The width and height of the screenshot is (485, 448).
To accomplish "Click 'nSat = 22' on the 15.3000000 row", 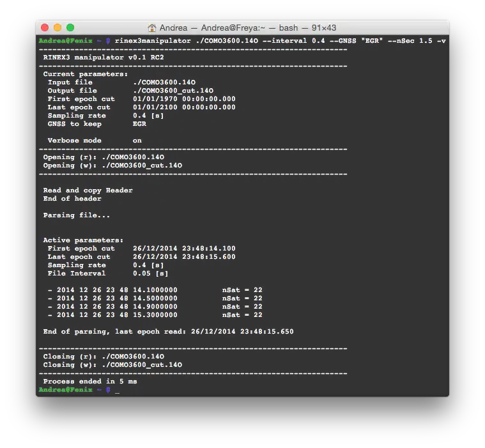I will click(x=242, y=315).
